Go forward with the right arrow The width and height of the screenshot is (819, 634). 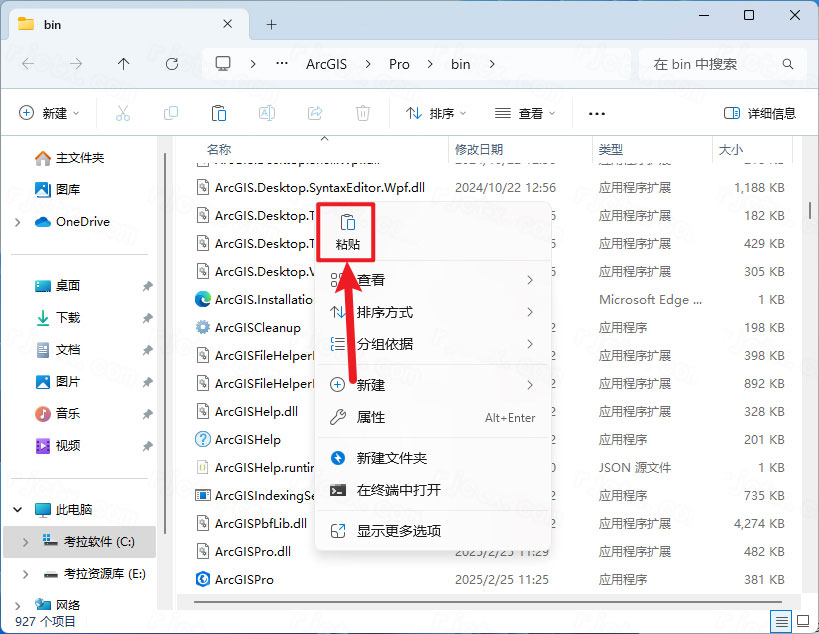(x=76, y=64)
